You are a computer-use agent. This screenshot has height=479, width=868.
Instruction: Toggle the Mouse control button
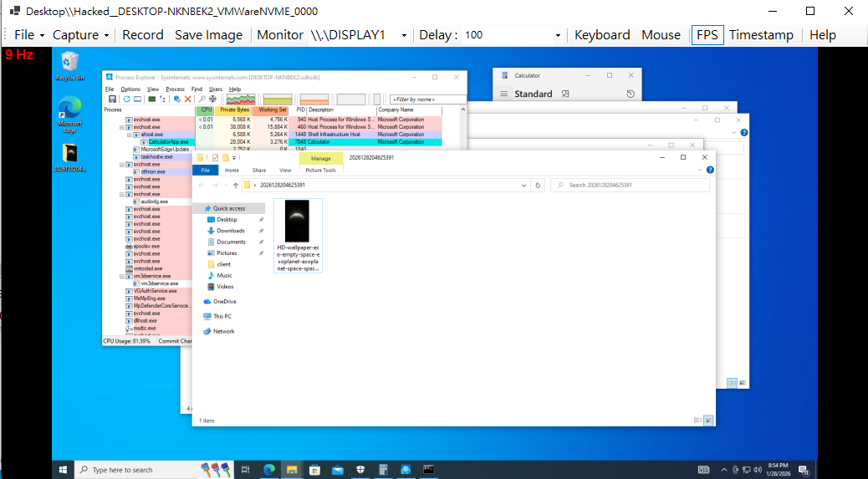pos(661,34)
